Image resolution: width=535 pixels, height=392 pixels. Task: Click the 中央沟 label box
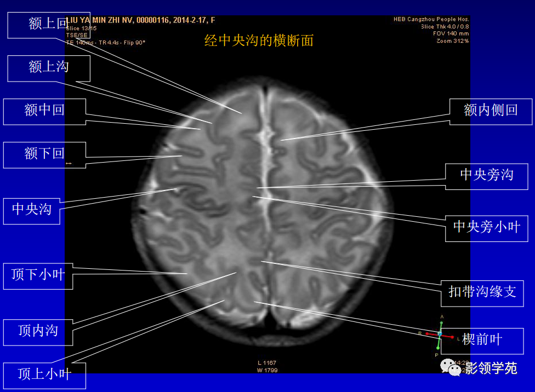(x=32, y=211)
